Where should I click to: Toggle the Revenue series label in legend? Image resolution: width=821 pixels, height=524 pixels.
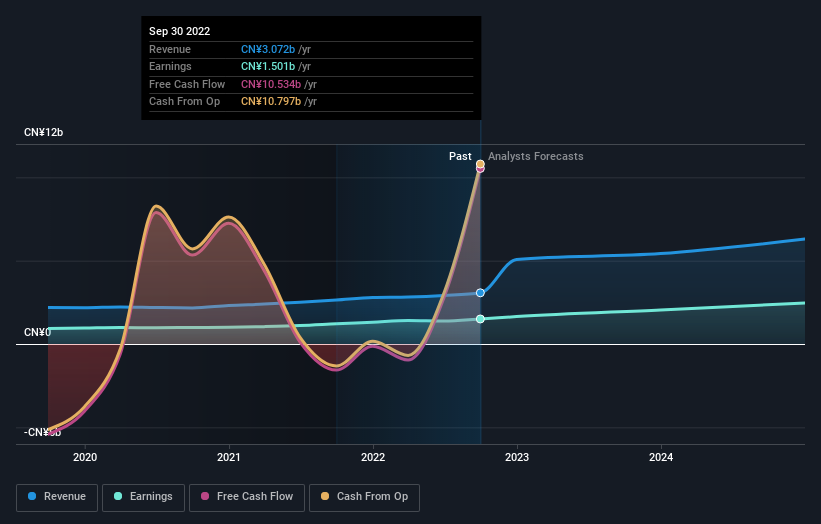tap(65, 497)
